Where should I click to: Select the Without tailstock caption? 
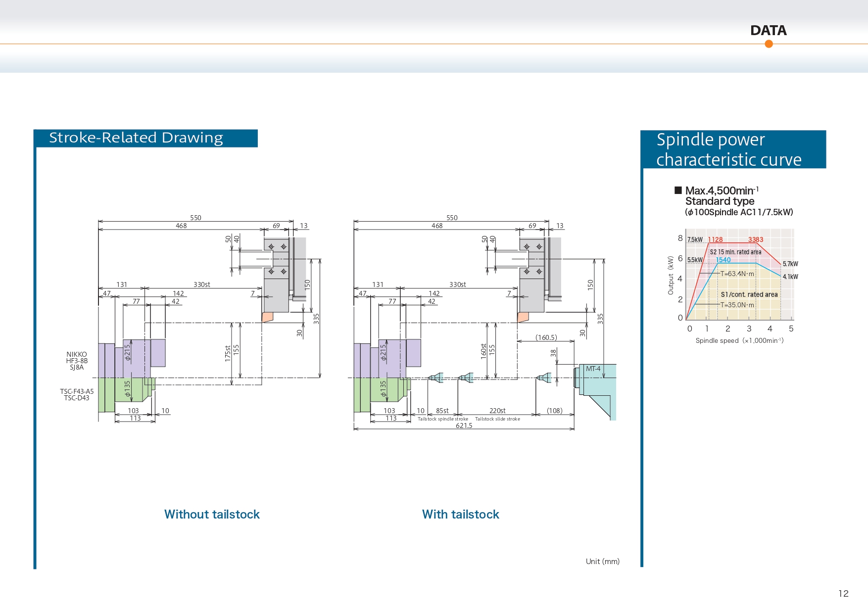[212, 515]
